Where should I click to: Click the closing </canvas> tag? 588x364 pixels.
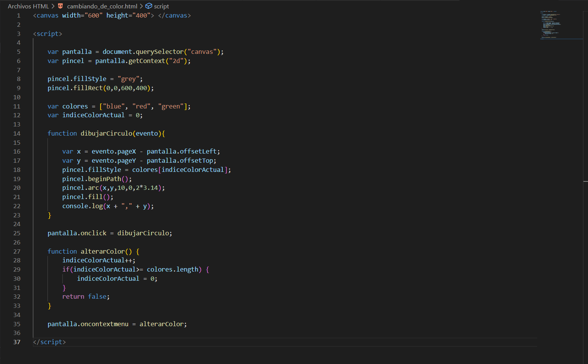[x=174, y=16]
